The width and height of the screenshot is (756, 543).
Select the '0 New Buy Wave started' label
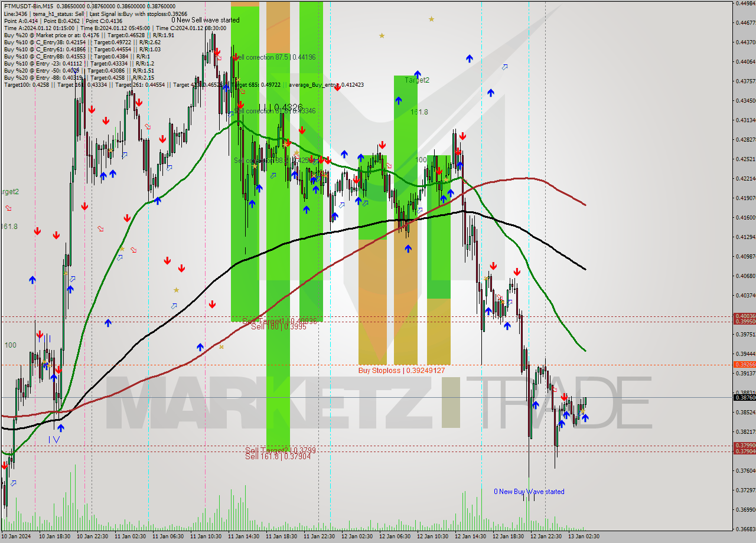click(x=529, y=492)
